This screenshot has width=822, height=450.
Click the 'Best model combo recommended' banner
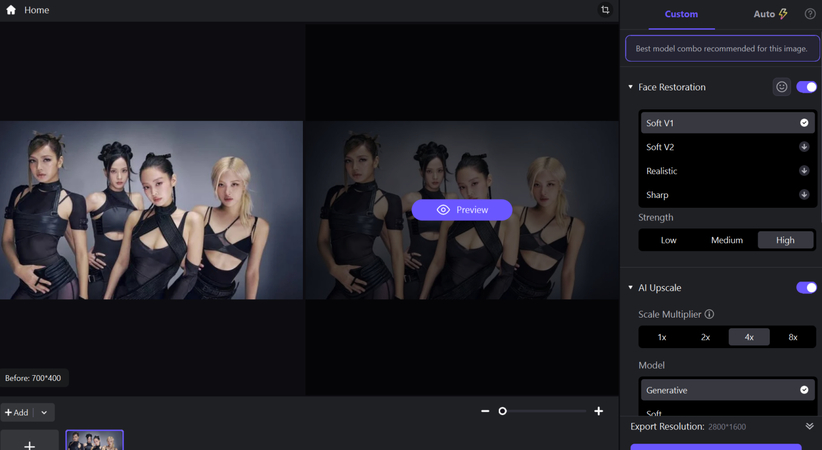click(x=722, y=48)
